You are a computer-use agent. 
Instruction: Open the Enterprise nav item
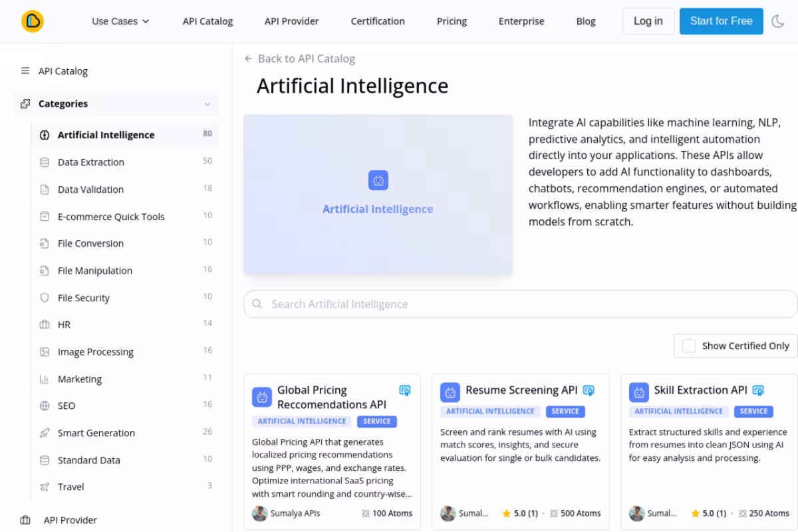pyautogui.click(x=521, y=21)
